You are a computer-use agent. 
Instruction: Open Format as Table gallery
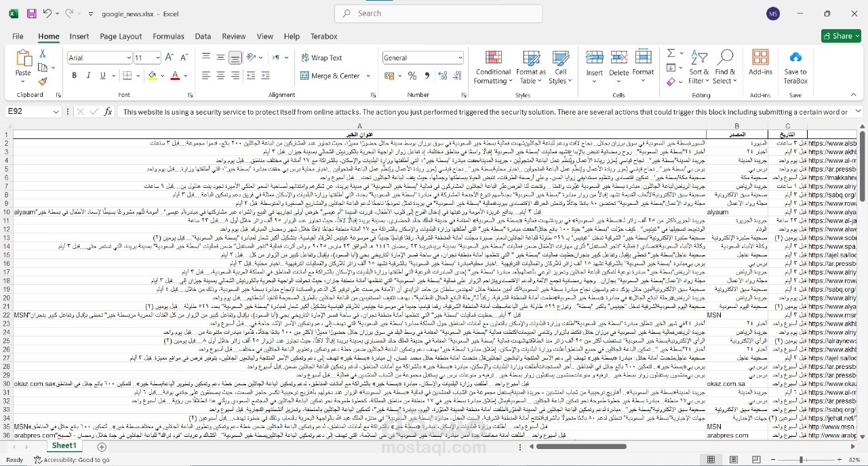coord(531,67)
